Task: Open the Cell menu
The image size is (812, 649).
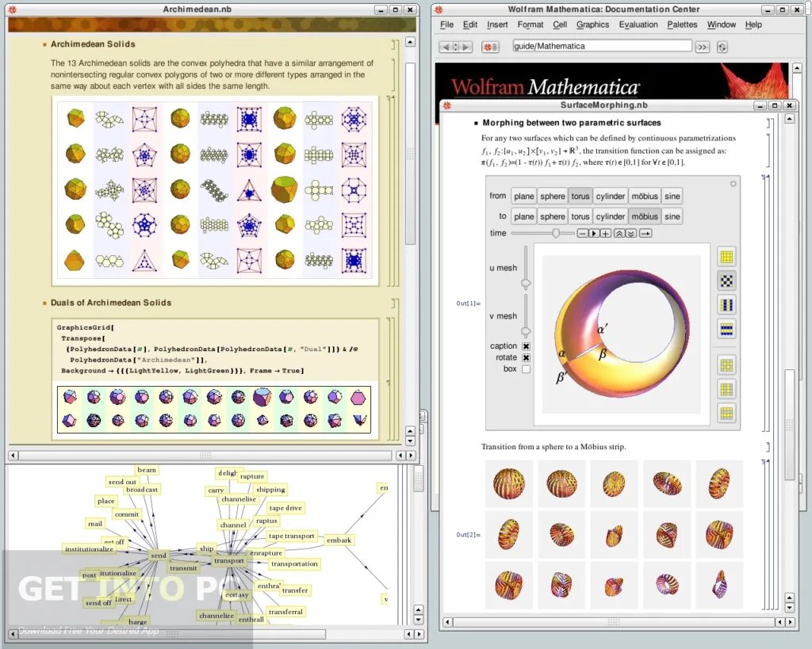Action: (x=560, y=25)
